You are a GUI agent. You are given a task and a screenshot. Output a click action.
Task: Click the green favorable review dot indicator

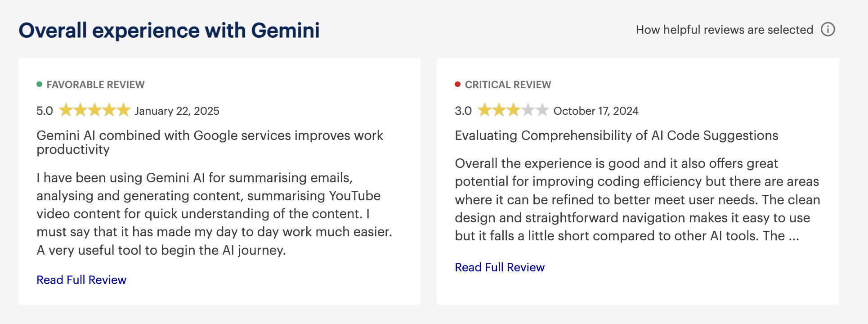40,84
